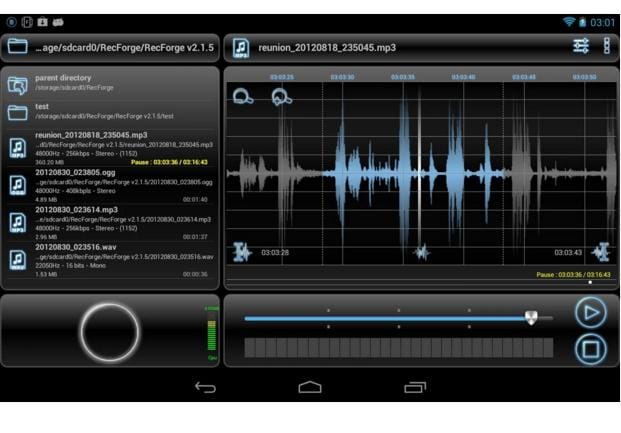621x433 pixels.
Task: Click the gray segmented bar below the slider
Action: pyautogui.click(x=399, y=347)
